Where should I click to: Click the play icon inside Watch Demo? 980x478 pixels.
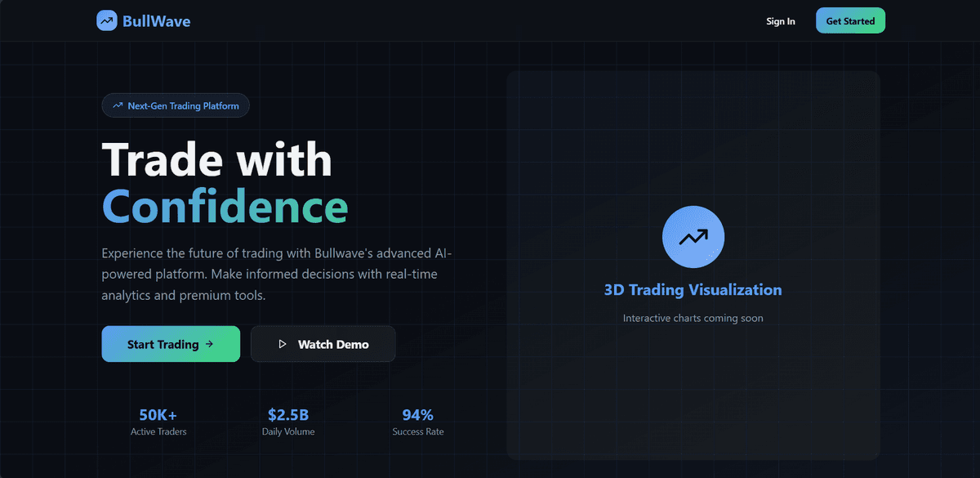click(282, 344)
